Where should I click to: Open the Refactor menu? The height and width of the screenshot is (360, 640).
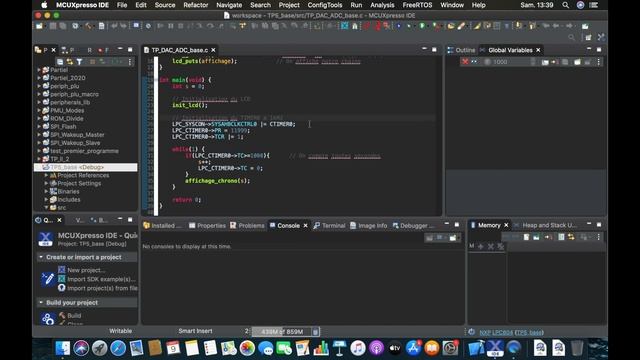click(x=196, y=5)
